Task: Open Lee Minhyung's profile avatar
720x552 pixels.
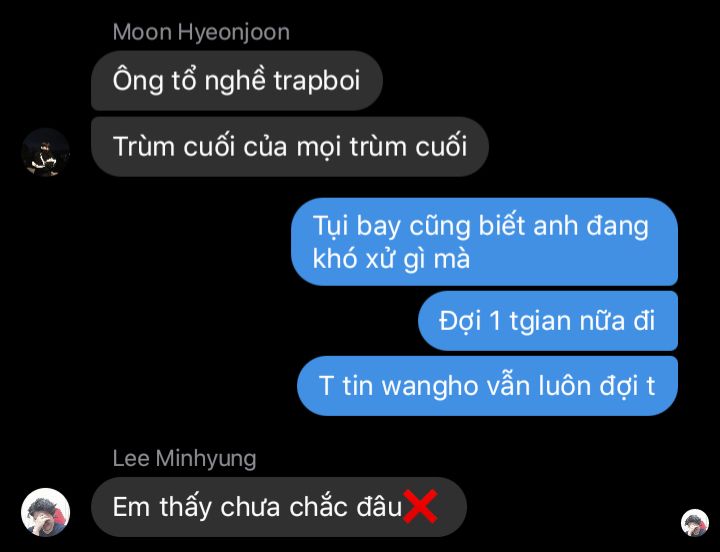Action: click(x=45, y=512)
